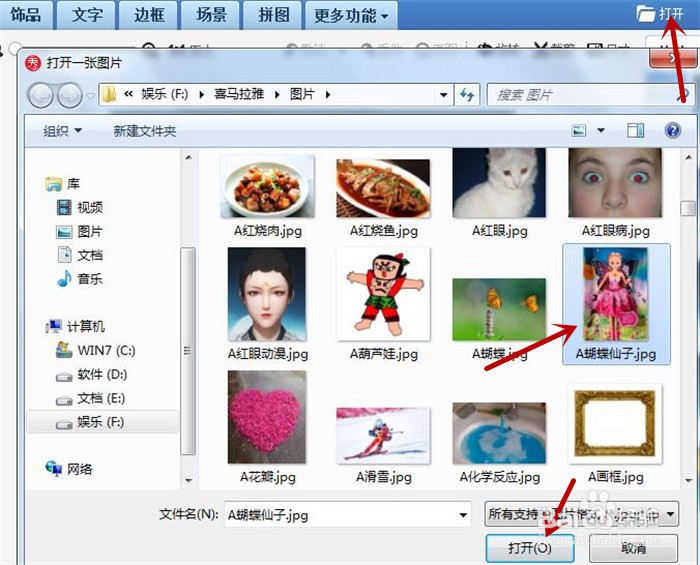Image resolution: width=700 pixels, height=565 pixels.
Task: Switch to 饰品 tab
Action: [x=26, y=15]
